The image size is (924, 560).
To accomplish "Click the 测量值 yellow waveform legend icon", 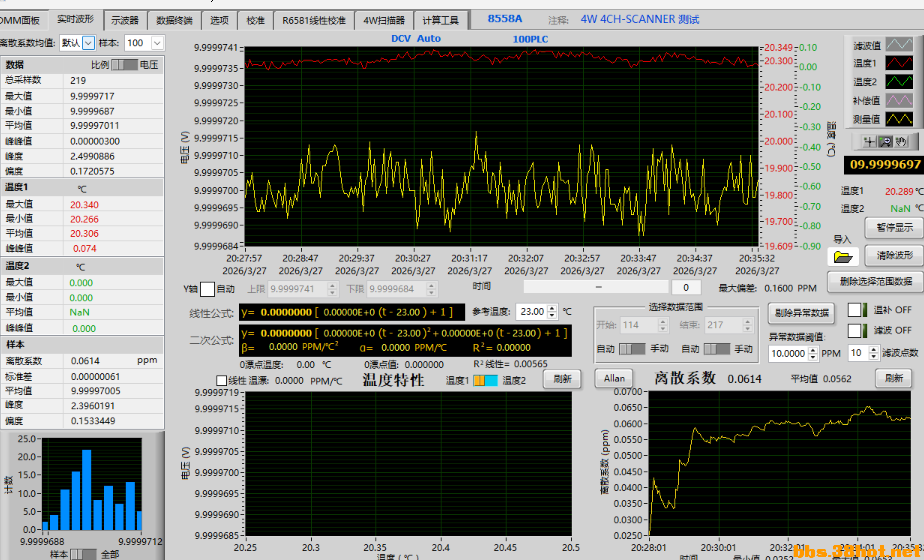I will tap(899, 119).
